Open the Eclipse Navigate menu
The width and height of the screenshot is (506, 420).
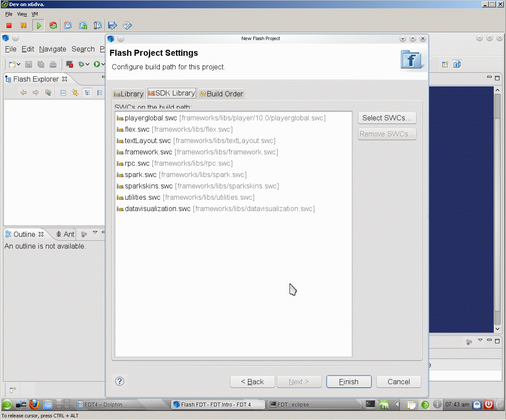point(52,49)
